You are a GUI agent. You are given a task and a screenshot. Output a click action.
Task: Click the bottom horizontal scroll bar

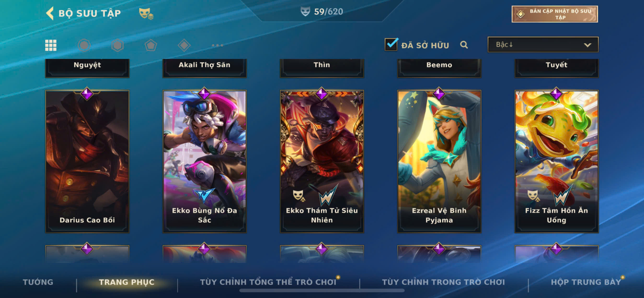click(322, 291)
